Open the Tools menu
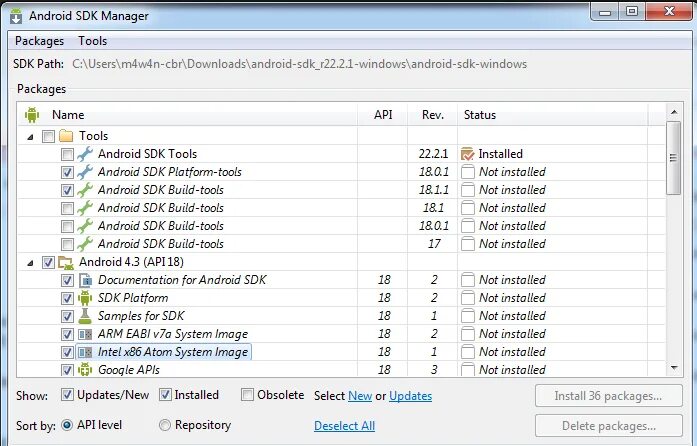 (x=92, y=41)
